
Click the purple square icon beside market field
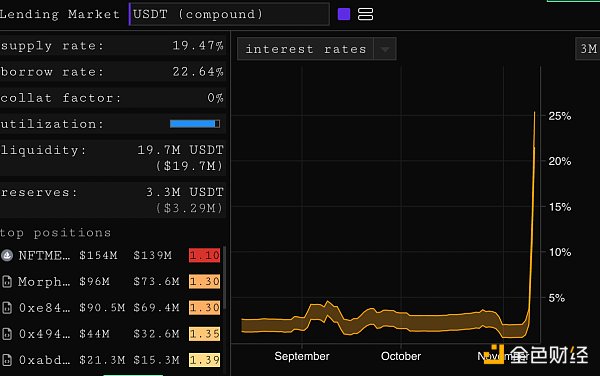coord(344,14)
